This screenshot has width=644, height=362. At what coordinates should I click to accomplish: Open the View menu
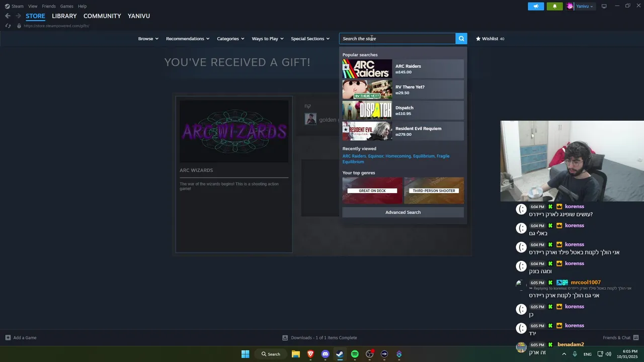point(33,6)
